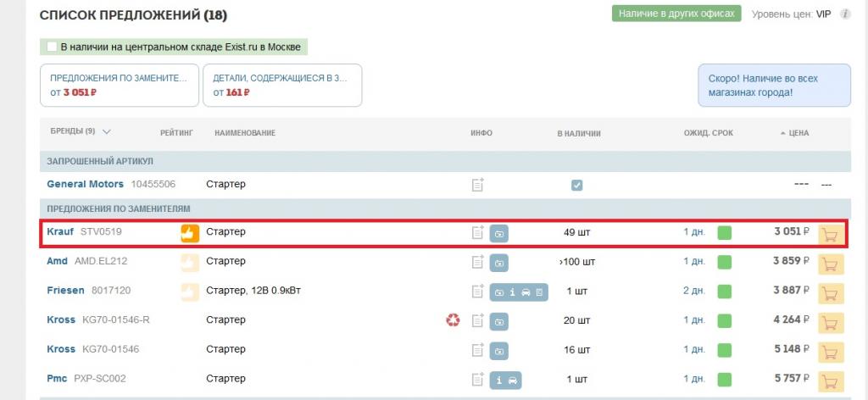The image size is (868, 400).
Task: Add Kross KG70-01546-R to cart
Action: 831,323
